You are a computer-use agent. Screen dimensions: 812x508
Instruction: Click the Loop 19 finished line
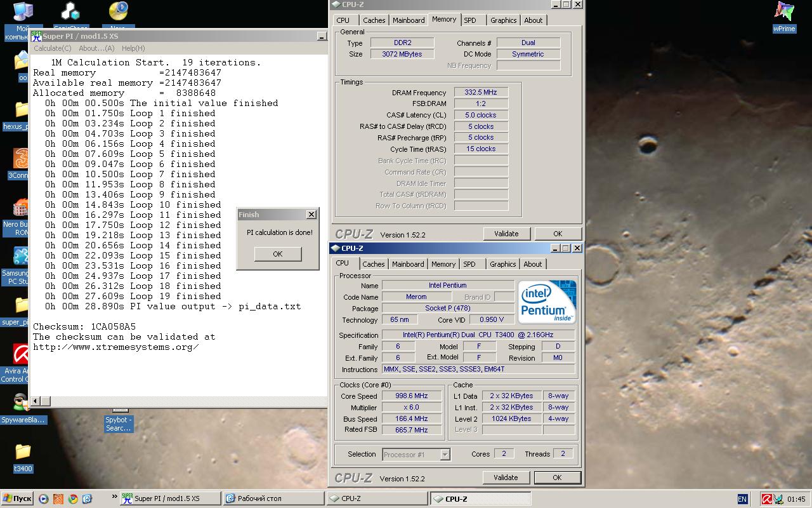133,296
